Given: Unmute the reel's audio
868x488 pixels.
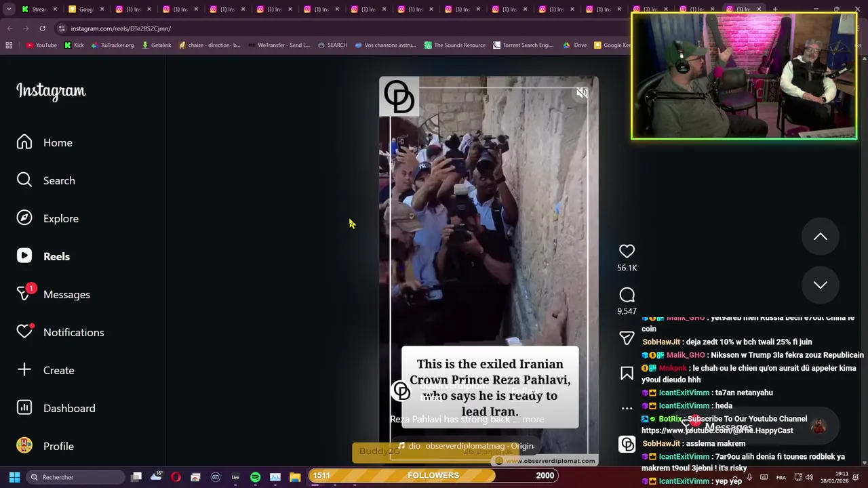Looking at the screenshot, I should pos(583,93).
